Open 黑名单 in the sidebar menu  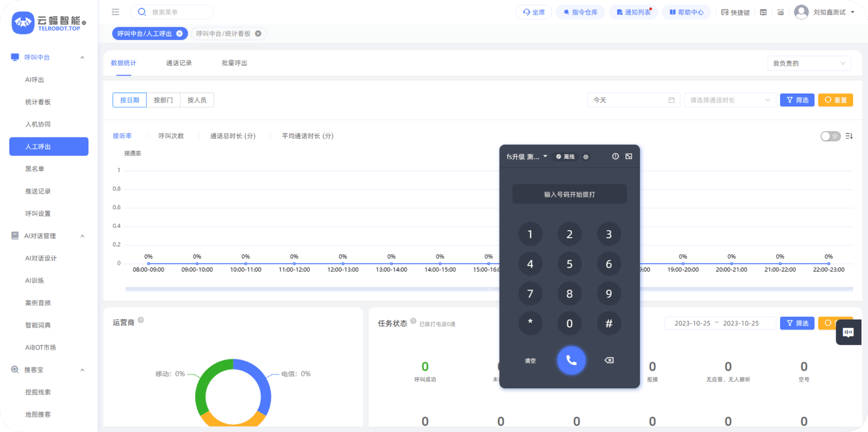tap(35, 169)
